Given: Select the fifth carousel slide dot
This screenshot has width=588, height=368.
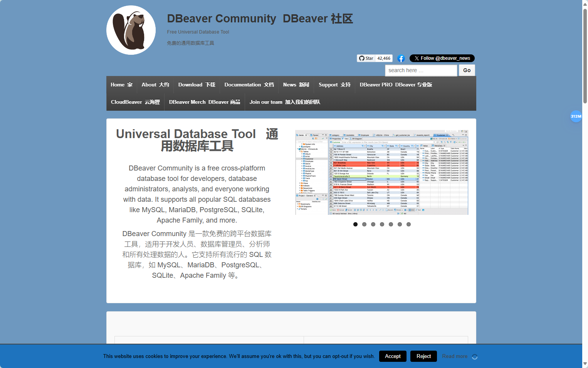Looking at the screenshot, I should pos(391,224).
